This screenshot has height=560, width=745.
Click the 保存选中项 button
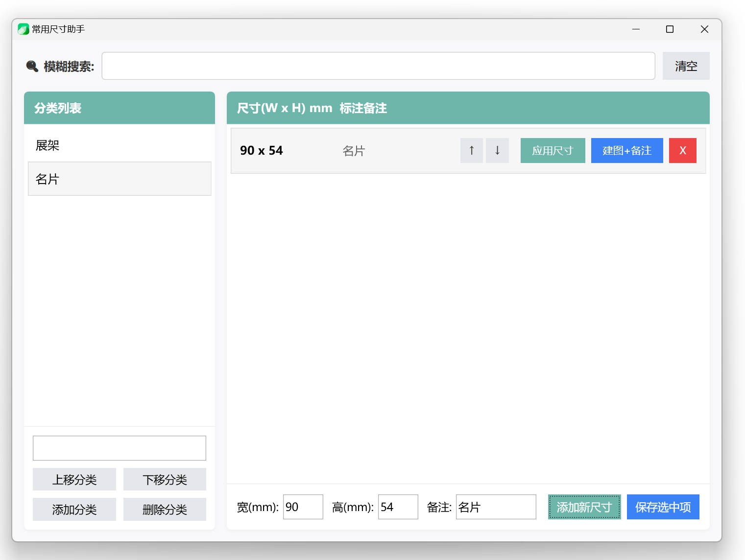click(663, 507)
